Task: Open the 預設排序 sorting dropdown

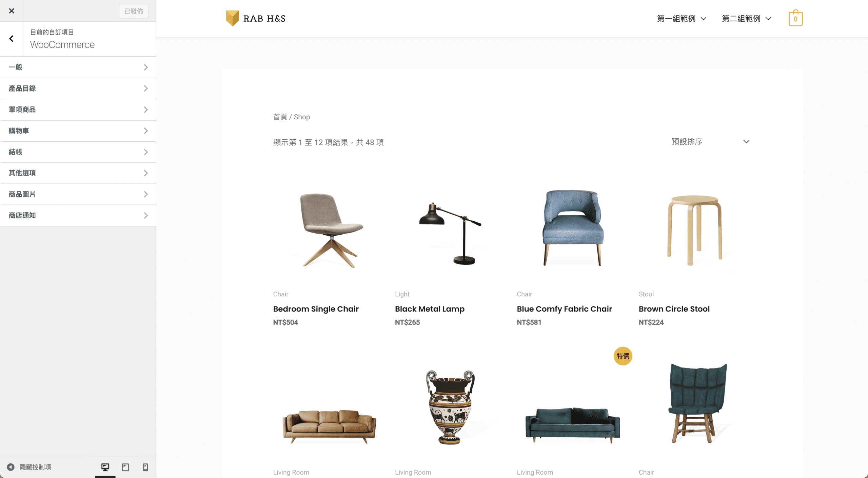Action: 710,142
